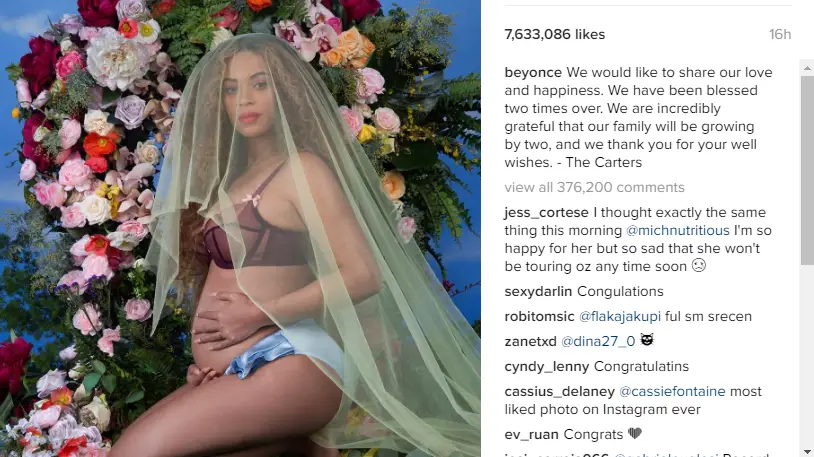
Task: Open jess_cortese username link
Action: [546, 213]
